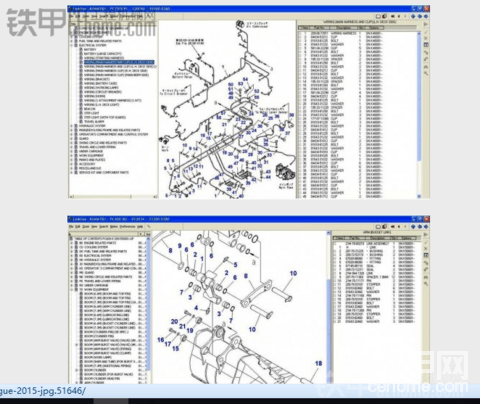Select BATTERY in the upper window tree
The width and height of the screenshot is (480, 404).
(90, 49)
